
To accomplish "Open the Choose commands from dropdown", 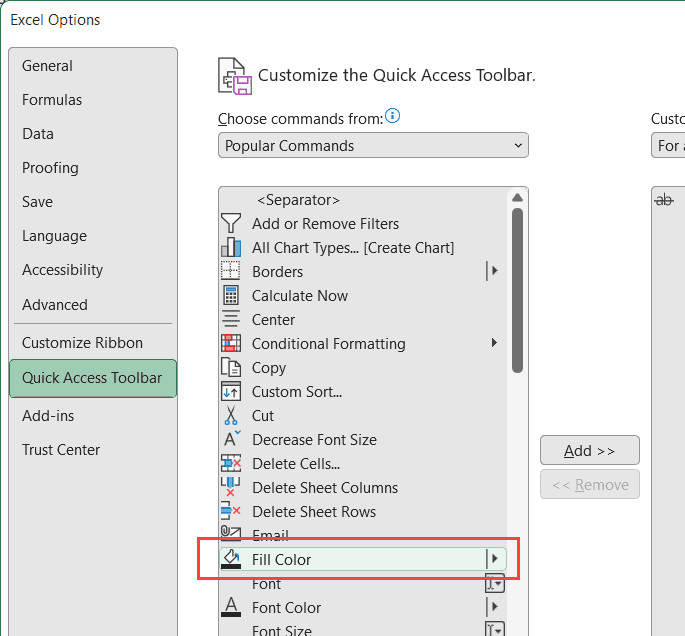I will [373, 146].
